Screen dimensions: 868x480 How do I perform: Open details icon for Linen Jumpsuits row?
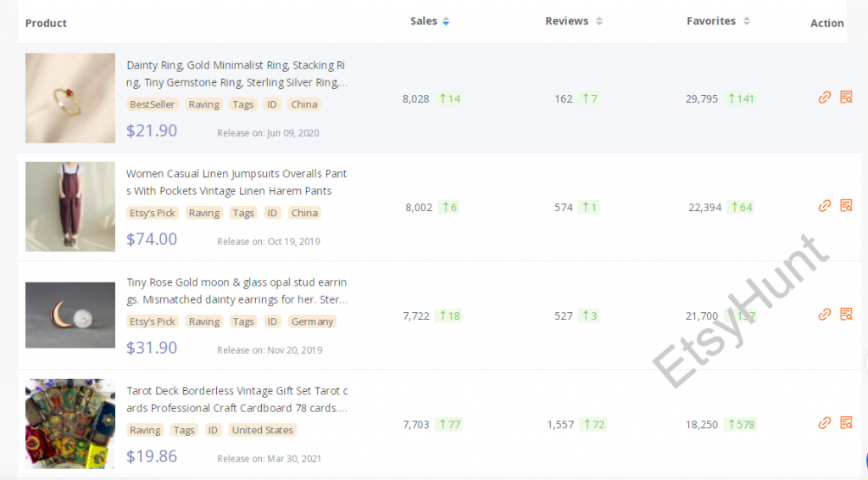coord(845,206)
